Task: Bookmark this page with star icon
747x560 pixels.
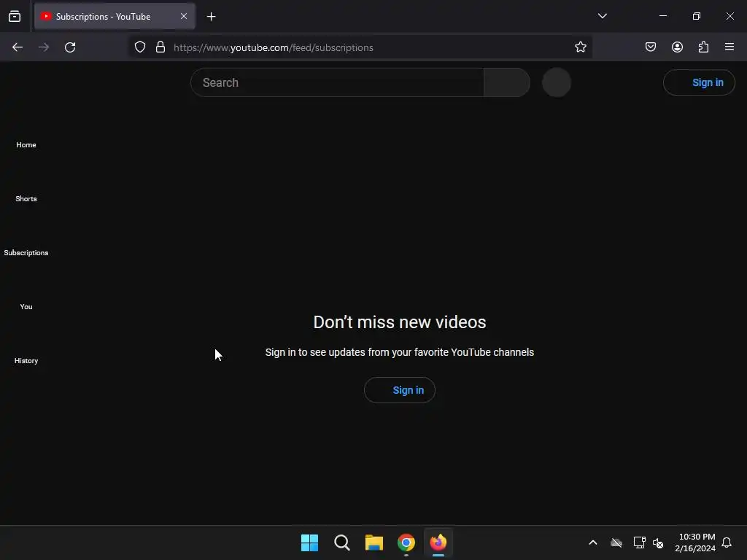Action: pyautogui.click(x=580, y=47)
